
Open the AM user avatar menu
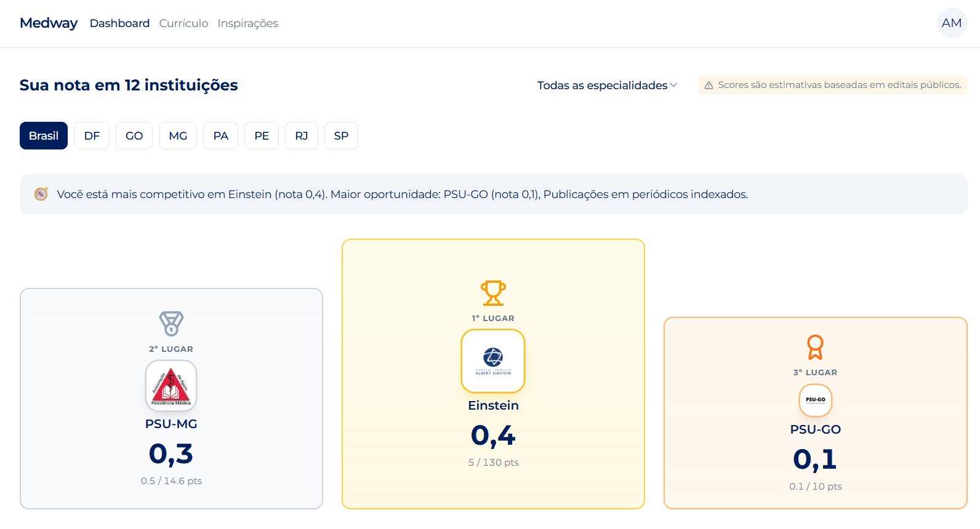[952, 23]
